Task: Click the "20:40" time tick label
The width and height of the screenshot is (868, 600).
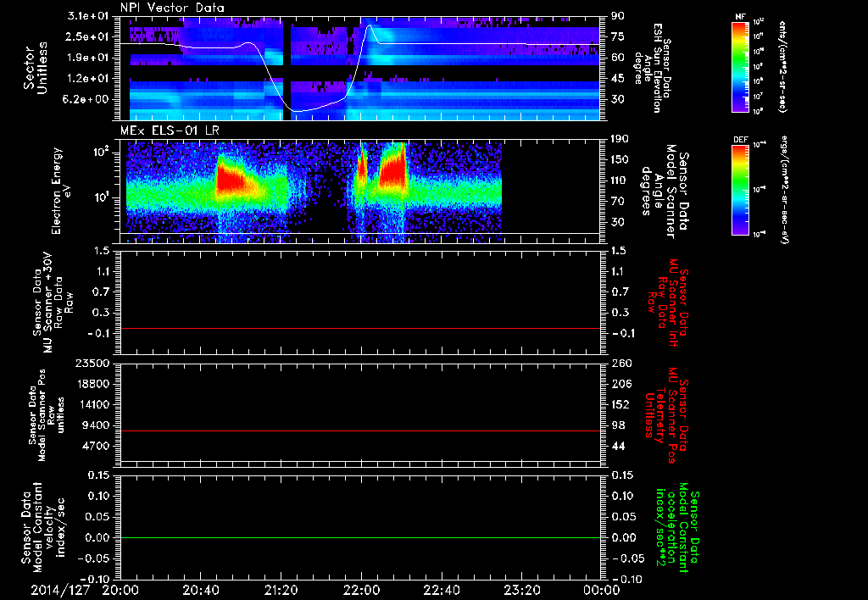Action: (200, 590)
